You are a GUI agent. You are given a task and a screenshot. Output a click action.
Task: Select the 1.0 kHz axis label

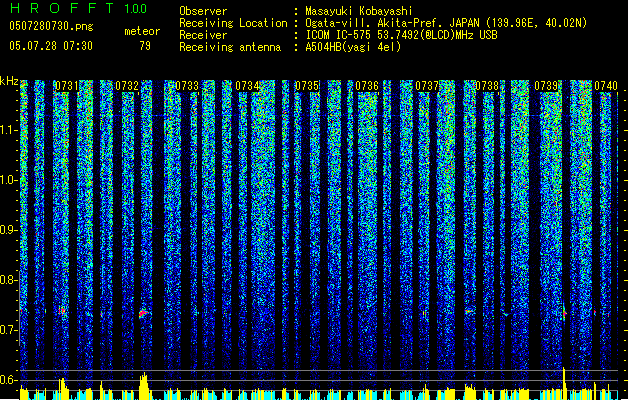point(9,180)
